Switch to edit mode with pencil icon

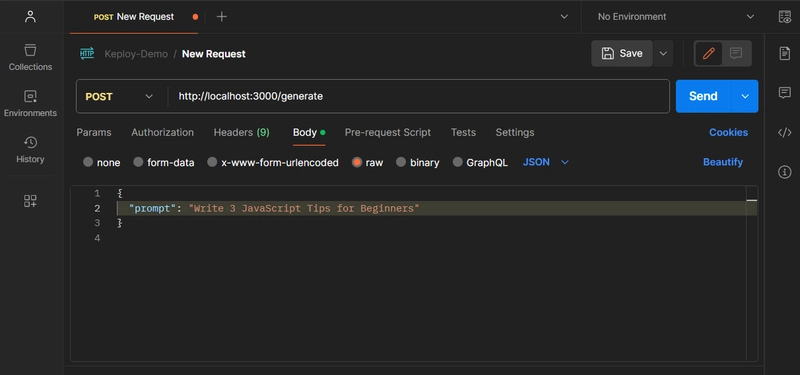click(709, 53)
